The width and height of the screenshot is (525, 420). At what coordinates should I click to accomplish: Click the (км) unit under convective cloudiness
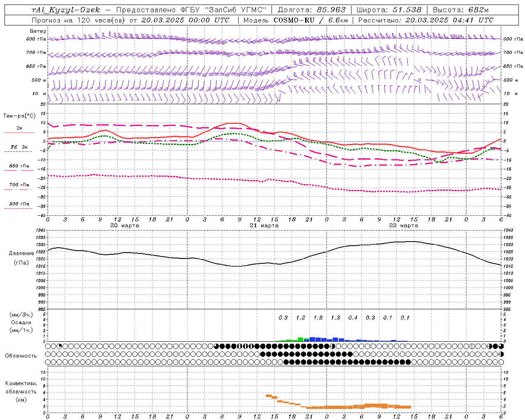click(x=21, y=399)
